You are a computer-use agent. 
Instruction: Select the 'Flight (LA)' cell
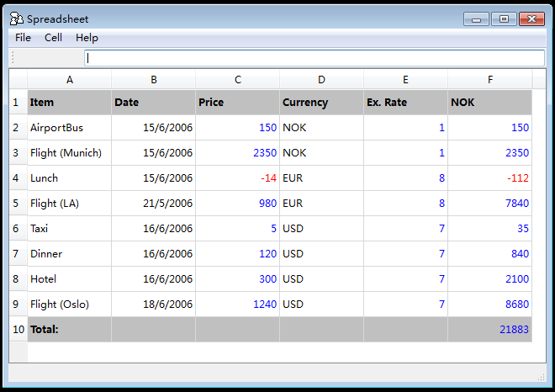point(69,204)
